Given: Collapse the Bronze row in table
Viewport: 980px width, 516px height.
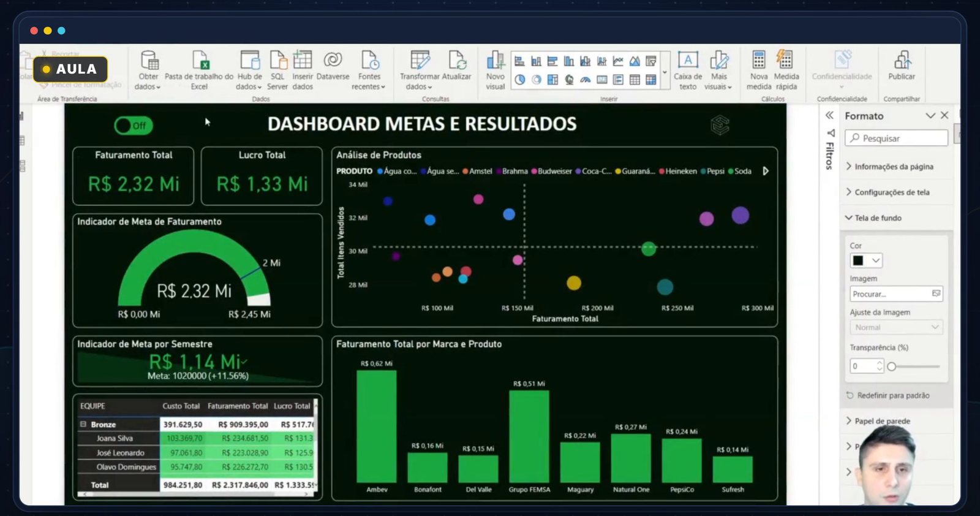Looking at the screenshot, I should 83,424.
